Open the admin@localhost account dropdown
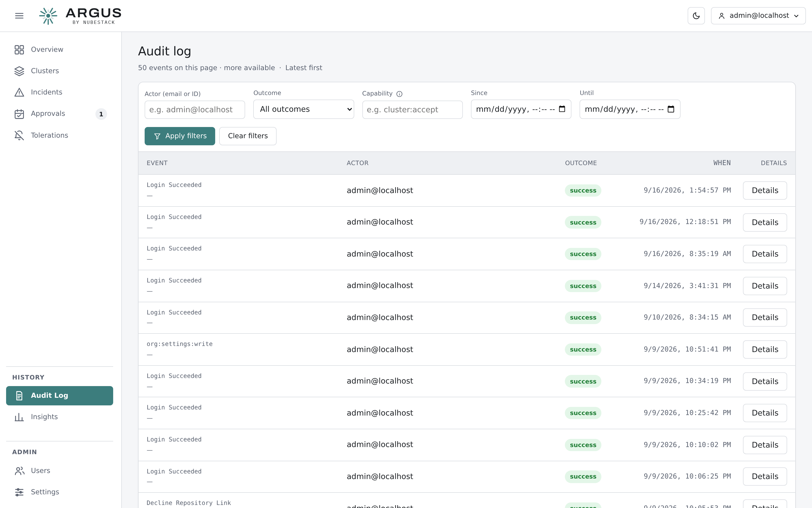The width and height of the screenshot is (812, 508). 758,16
